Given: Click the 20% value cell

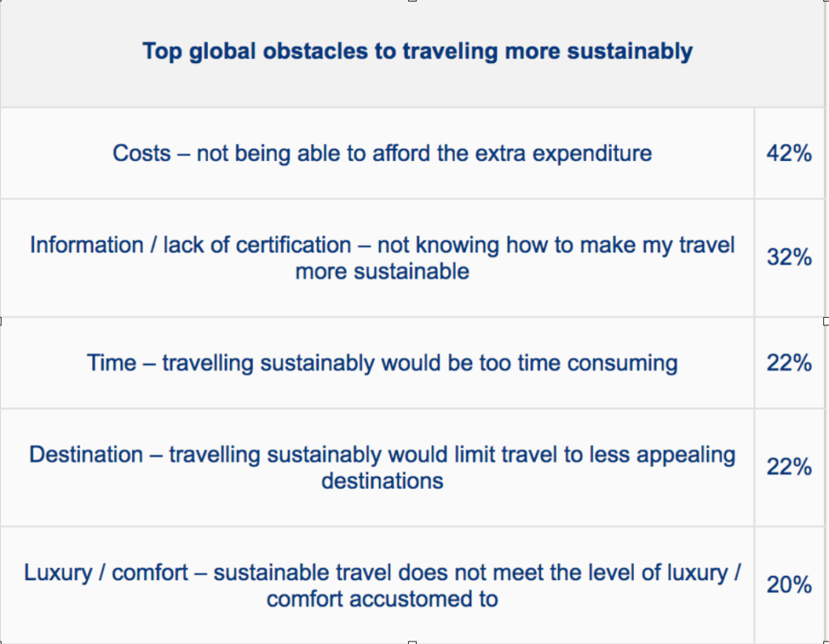Looking at the screenshot, I should click(789, 585).
